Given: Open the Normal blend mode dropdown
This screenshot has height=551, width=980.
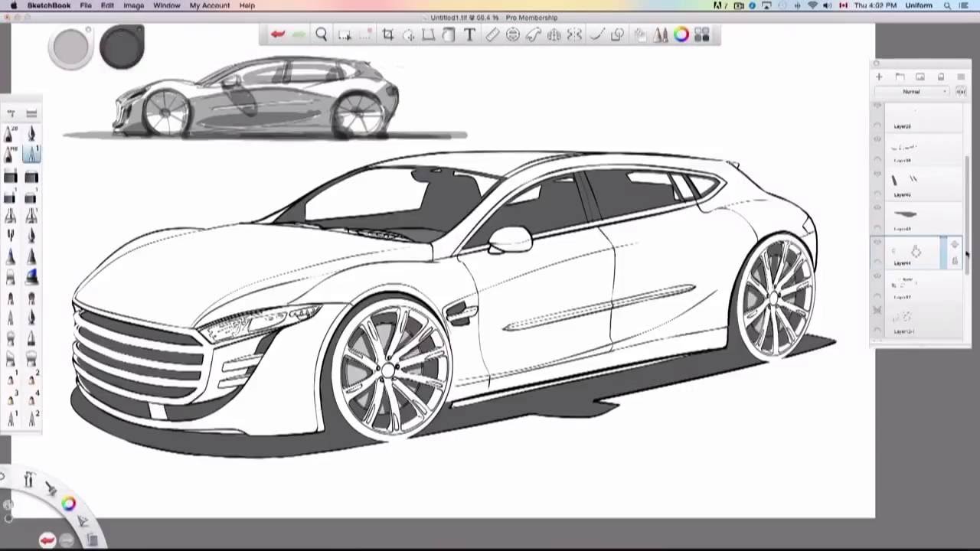Looking at the screenshot, I should [x=911, y=92].
